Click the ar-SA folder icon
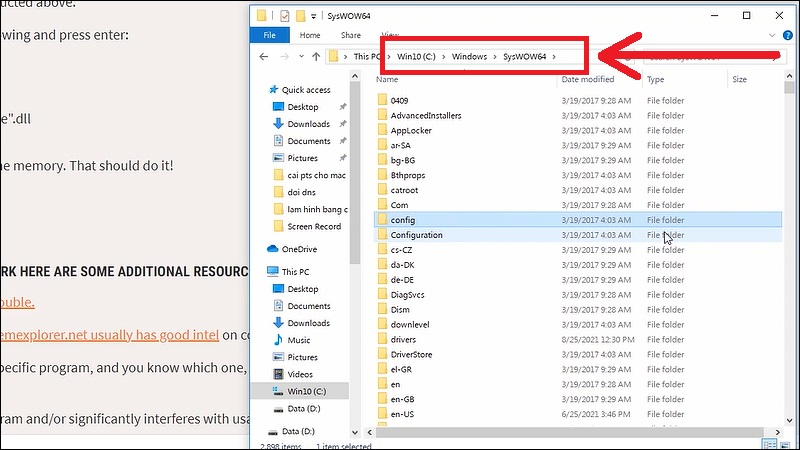Screen dimensions: 800x450 [x=382, y=145]
